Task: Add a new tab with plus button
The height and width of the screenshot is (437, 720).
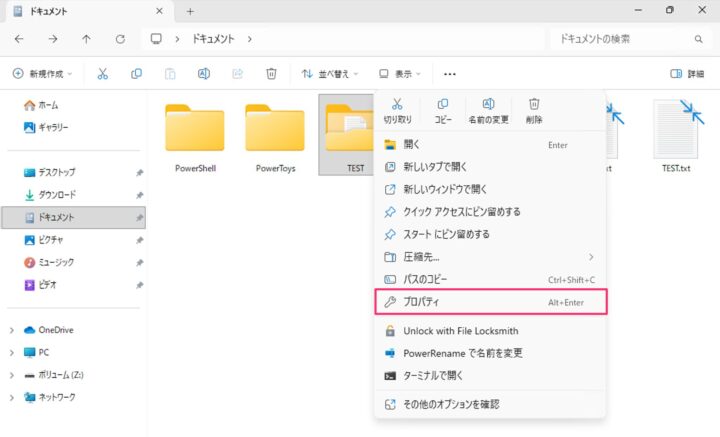Action: 190,11
